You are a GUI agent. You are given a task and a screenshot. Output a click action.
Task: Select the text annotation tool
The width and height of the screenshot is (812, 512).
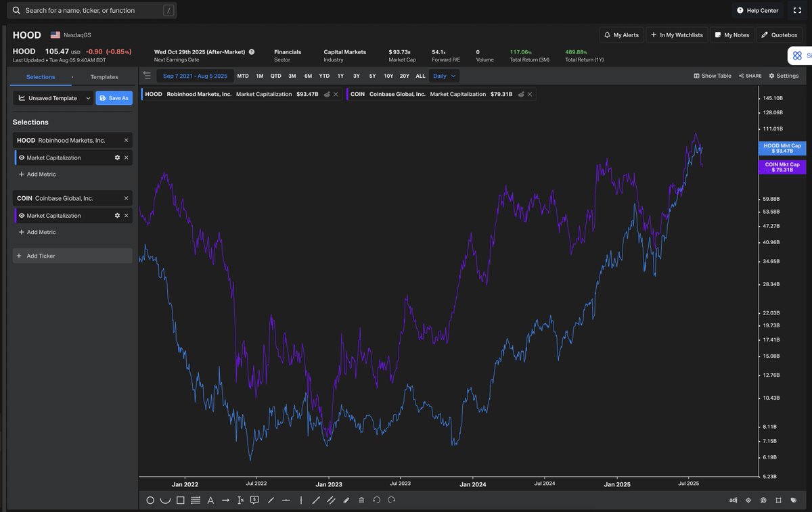(210, 501)
